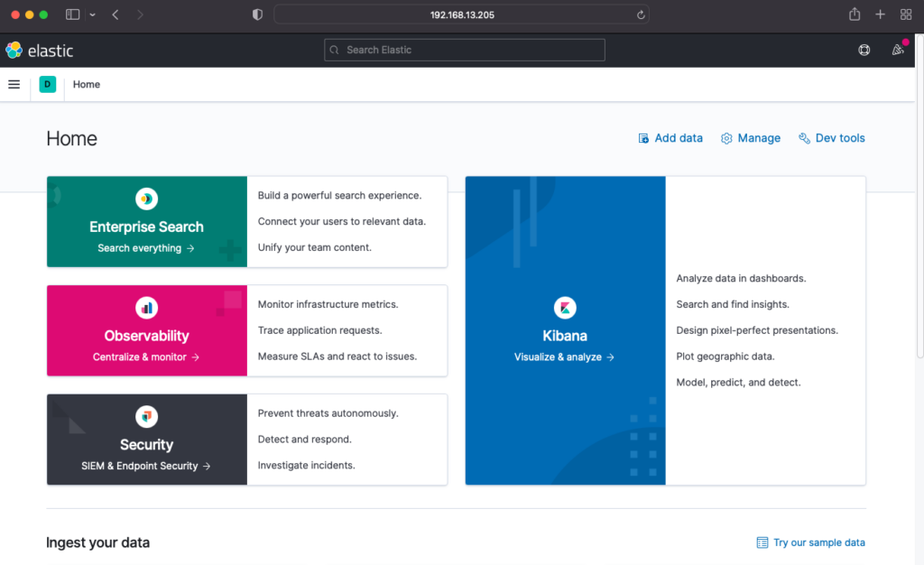924x565 pixels.
Task: Click 'Trace application requests.' text
Action: [x=320, y=330]
